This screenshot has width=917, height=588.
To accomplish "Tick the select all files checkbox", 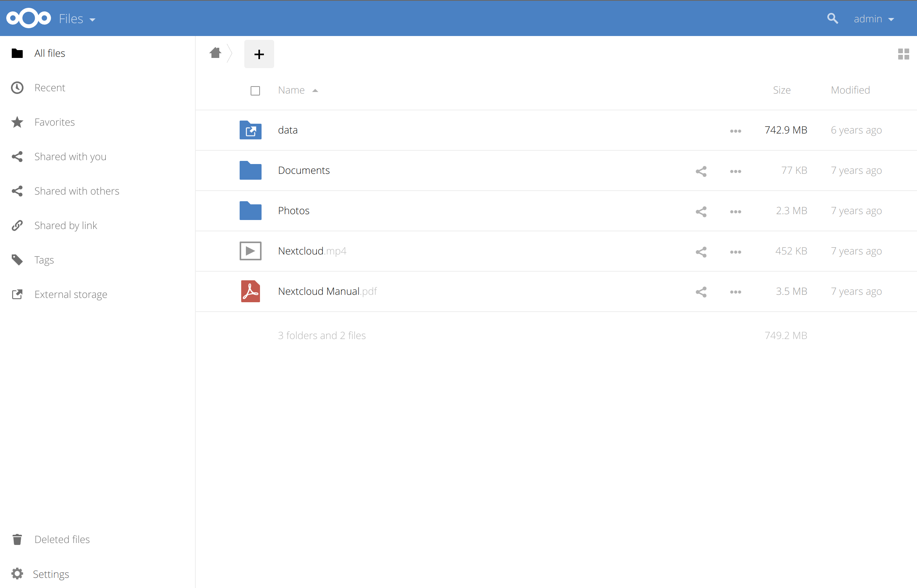I will pyautogui.click(x=255, y=91).
